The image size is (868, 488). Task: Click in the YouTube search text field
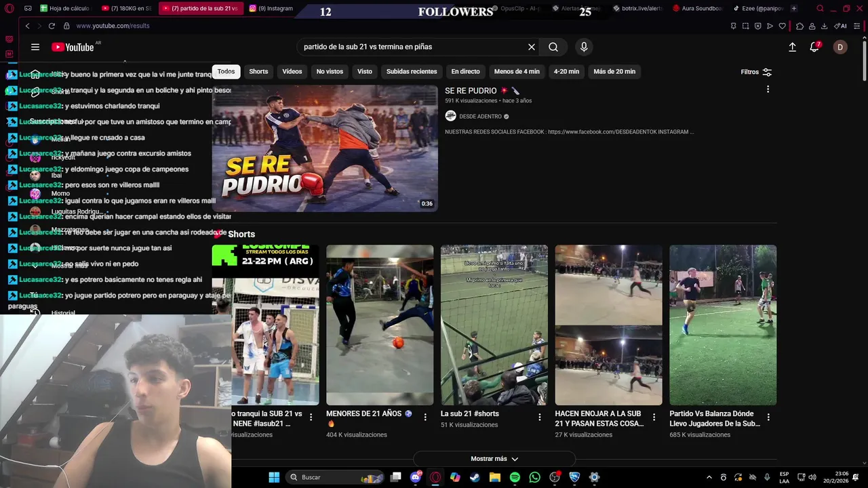pos(411,47)
